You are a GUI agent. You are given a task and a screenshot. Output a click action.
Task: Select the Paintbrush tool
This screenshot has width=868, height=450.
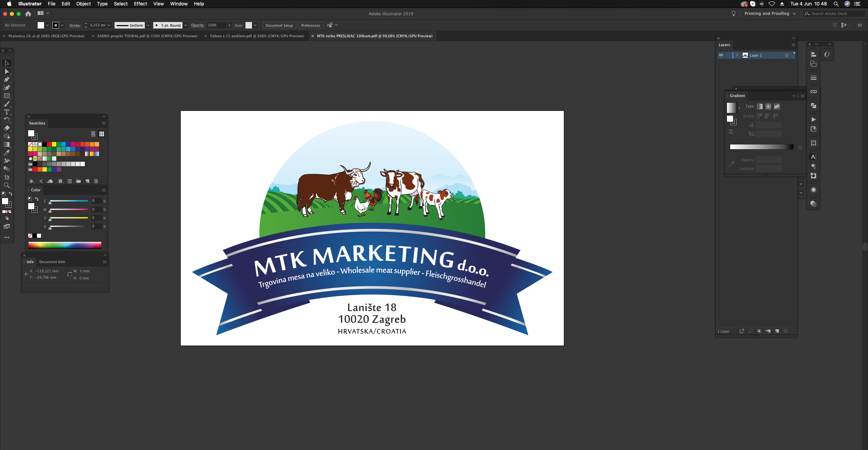[x=7, y=104]
